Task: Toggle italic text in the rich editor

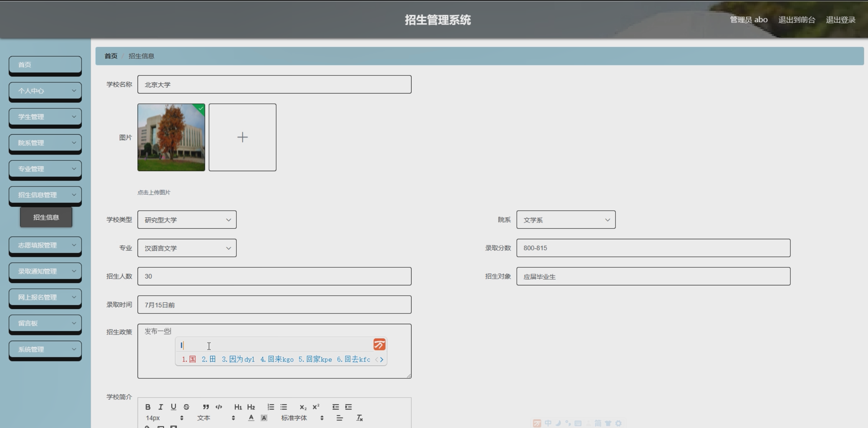Action: [x=161, y=407]
